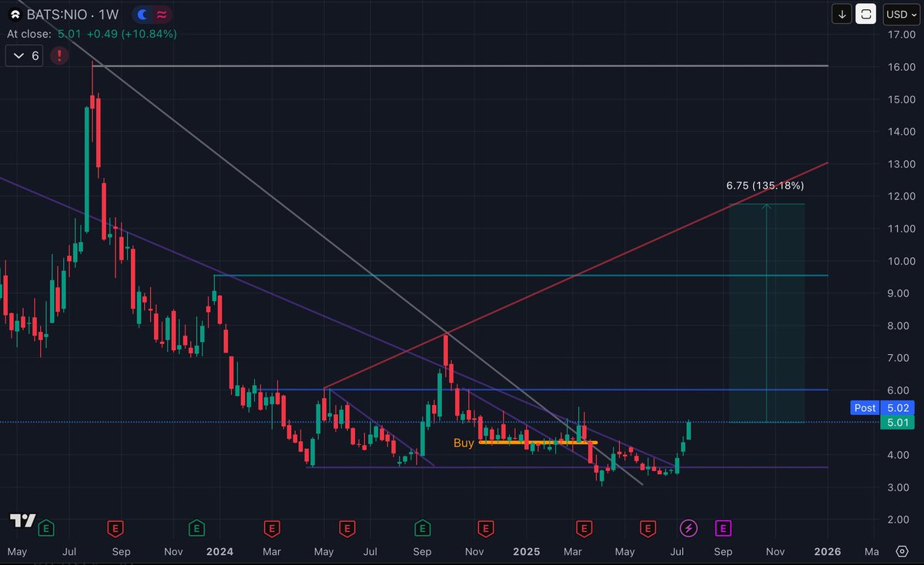
Task: Select the orange Buy level line
Action: [x=538, y=443]
